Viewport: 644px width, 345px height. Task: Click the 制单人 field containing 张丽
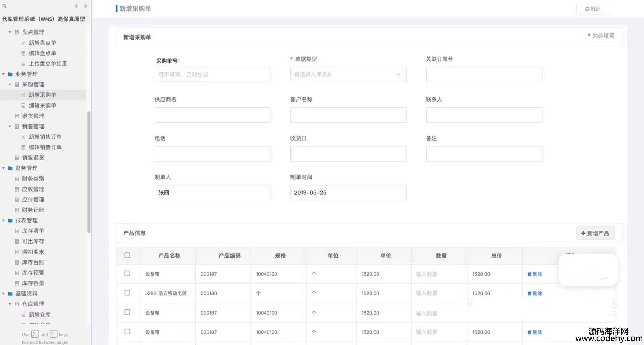213,193
